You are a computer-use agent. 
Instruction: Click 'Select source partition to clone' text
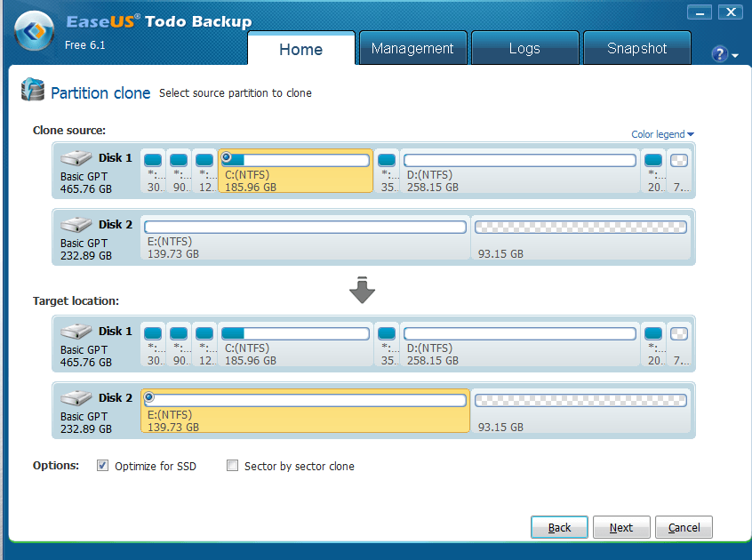[236, 93]
